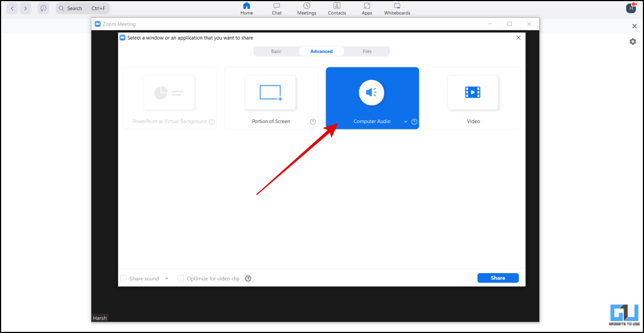Screen dimensions: 644x333
Task: Enable the Share sound checkbox
Action: [123, 278]
